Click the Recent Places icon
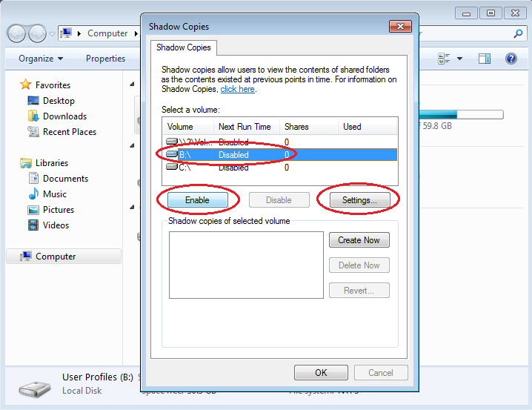Image resolution: width=532 pixels, height=410 pixels. [x=33, y=132]
